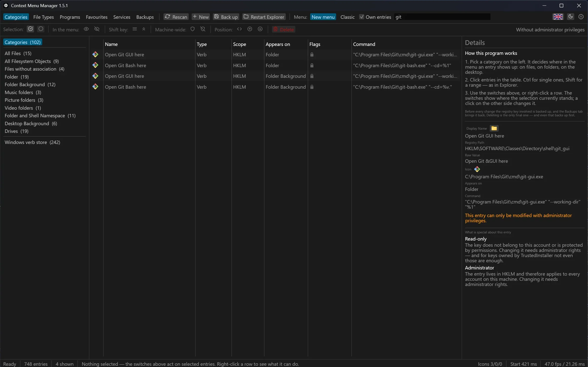Create a new entry with New button
The image size is (588, 367).
201,17
